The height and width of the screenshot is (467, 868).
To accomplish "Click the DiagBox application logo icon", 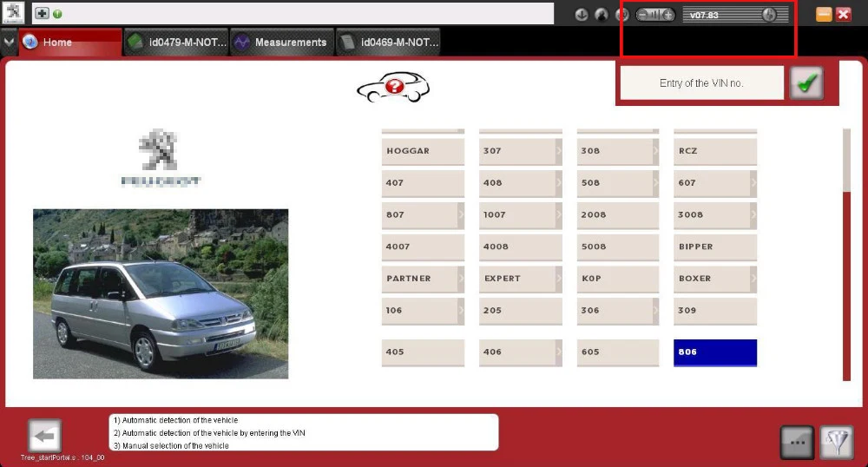I will 13,12.
